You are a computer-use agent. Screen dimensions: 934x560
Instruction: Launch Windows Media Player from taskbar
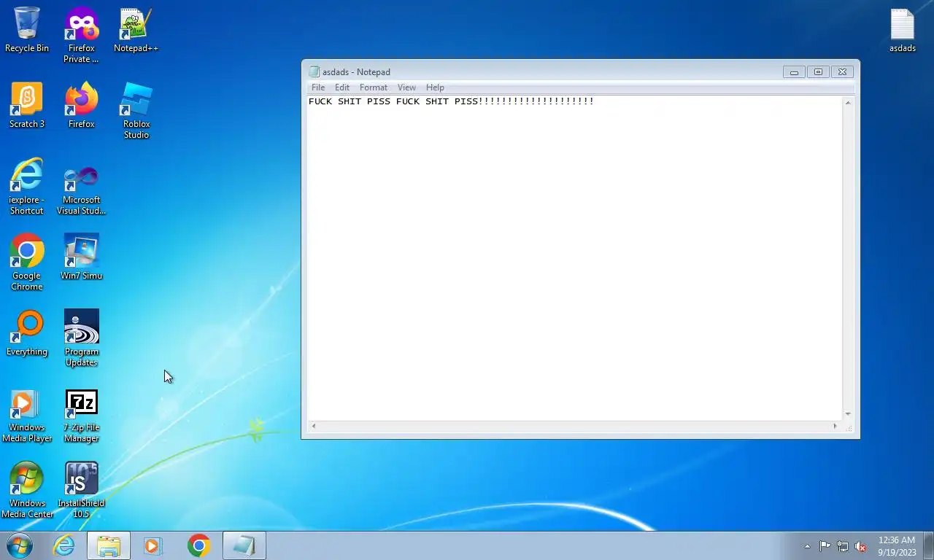153,545
